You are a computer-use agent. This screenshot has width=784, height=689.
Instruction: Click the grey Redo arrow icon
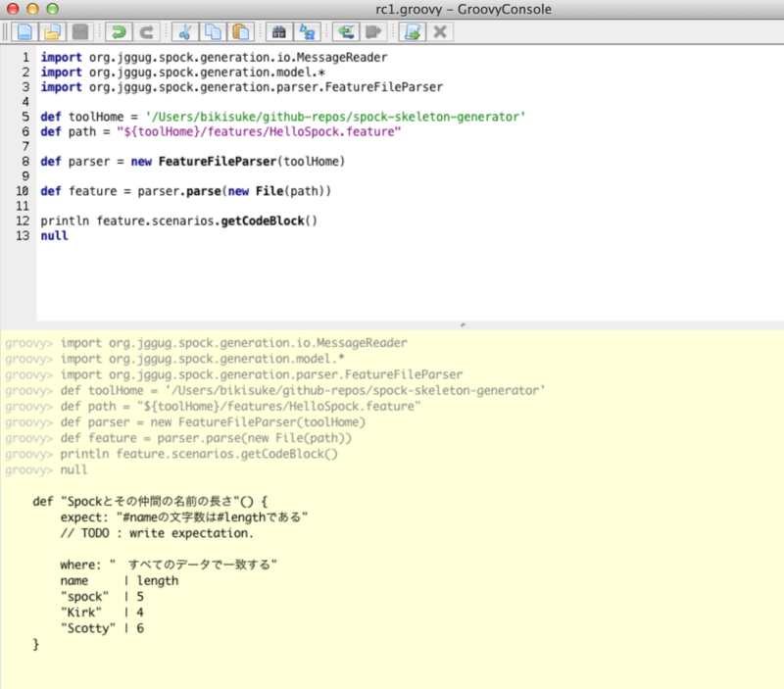tap(146, 32)
